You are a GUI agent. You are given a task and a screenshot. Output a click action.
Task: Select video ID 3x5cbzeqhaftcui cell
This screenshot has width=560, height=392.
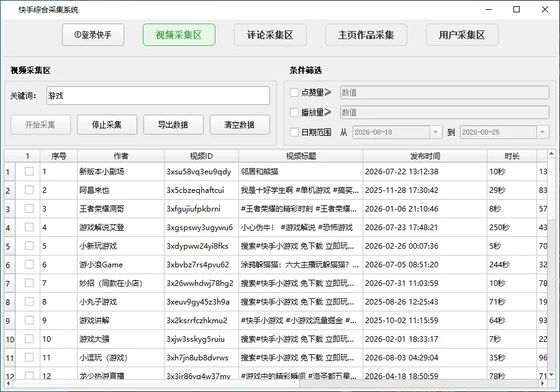point(201,190)
